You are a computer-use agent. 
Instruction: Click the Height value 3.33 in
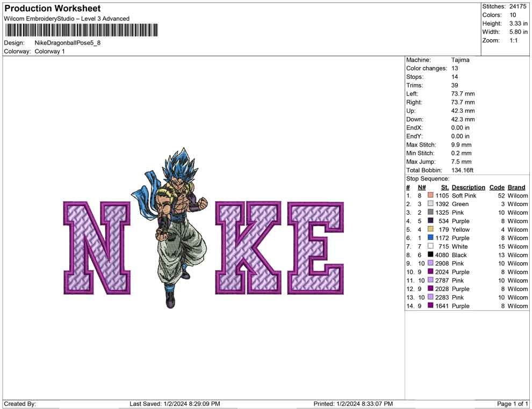coord(519,24)
